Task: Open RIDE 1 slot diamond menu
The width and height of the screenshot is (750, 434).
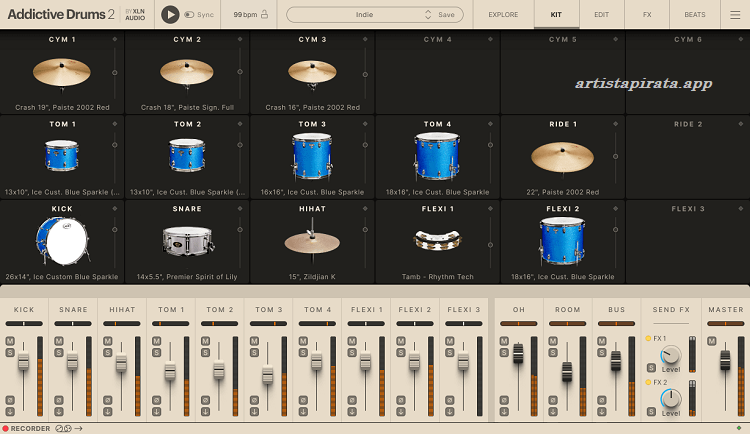Action: [616, 124]
